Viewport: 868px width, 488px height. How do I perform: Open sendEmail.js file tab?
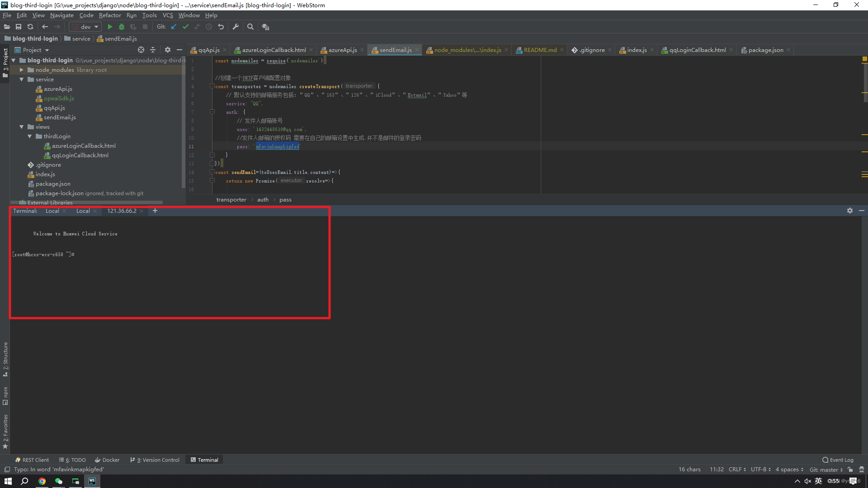coord(395,50)
